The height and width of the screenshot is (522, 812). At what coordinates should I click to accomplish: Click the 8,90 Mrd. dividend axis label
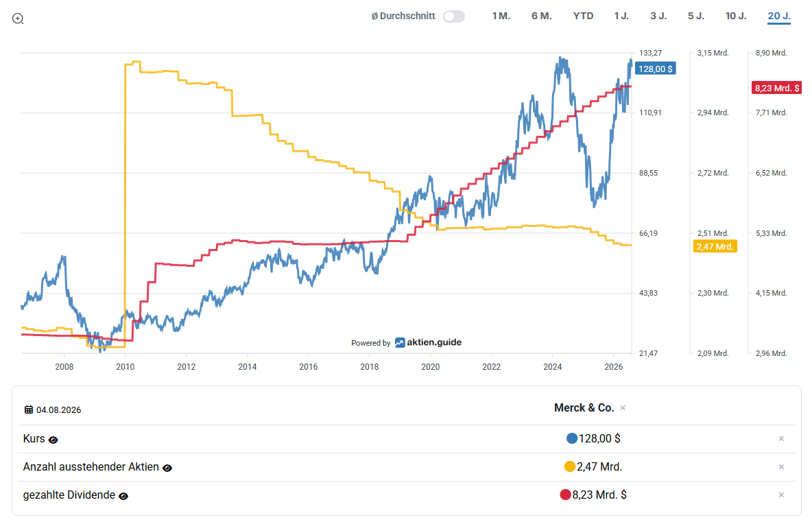(771, 53)
